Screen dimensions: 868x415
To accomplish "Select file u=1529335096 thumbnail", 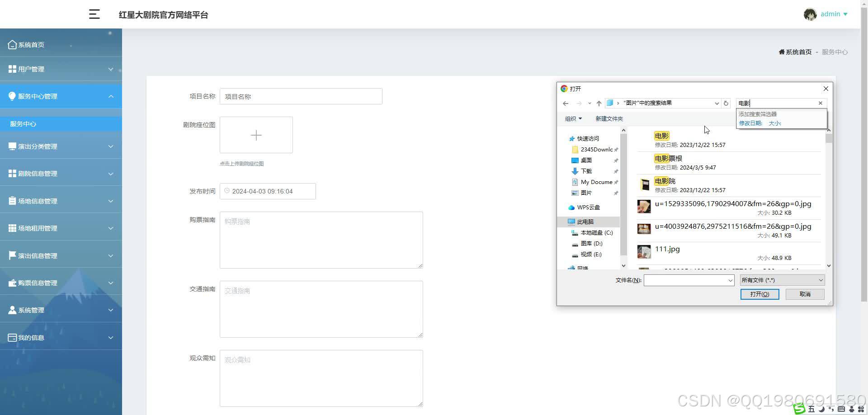I will point(644,207).
